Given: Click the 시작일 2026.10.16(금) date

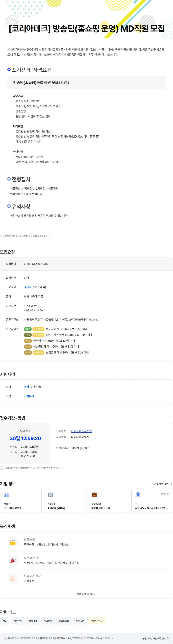Looking at the screenshot, I should (x=30, y=447).
